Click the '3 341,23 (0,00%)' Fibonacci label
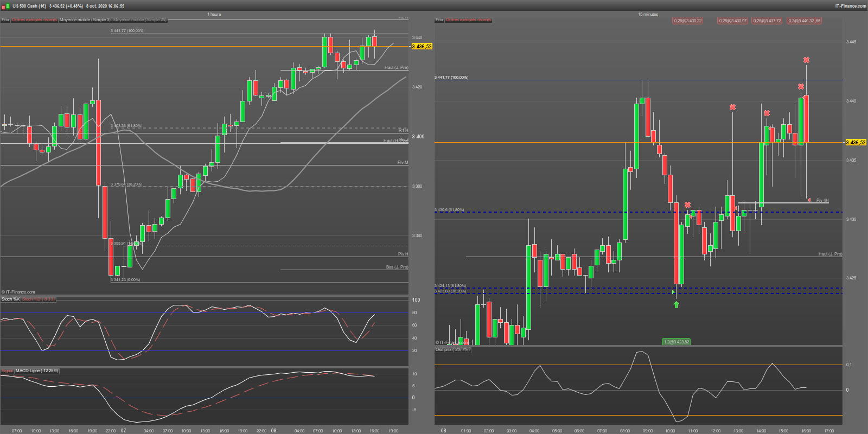Image resolution: width=868 pixels, height=434 pixels. (x=125, y=280)
